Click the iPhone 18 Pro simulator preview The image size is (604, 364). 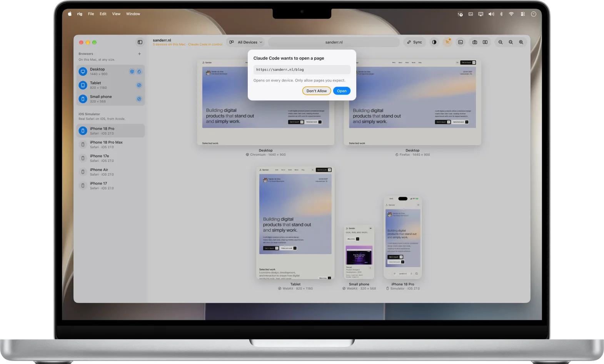(403, 238)
